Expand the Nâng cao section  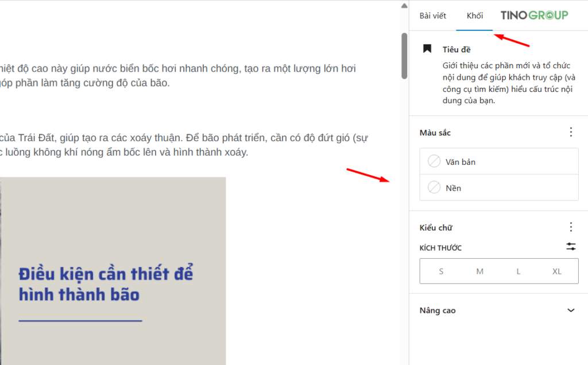[x=499, y=310]
